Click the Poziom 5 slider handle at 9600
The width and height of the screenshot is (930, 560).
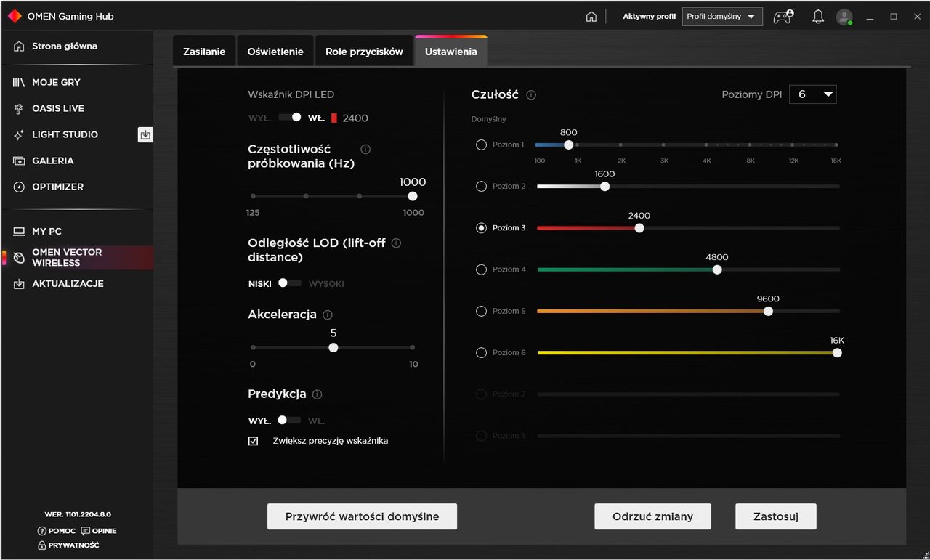768,311
